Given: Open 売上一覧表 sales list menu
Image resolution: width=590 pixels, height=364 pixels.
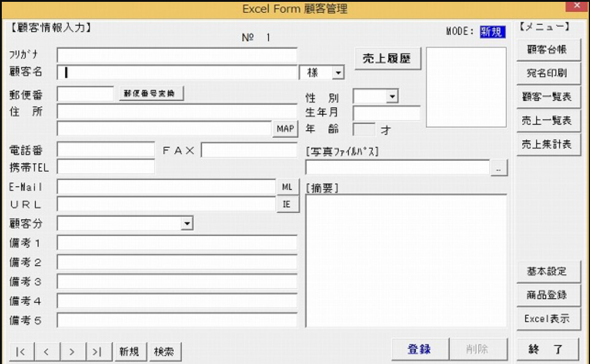Looking at the screenshot, I should coord(548,121).
